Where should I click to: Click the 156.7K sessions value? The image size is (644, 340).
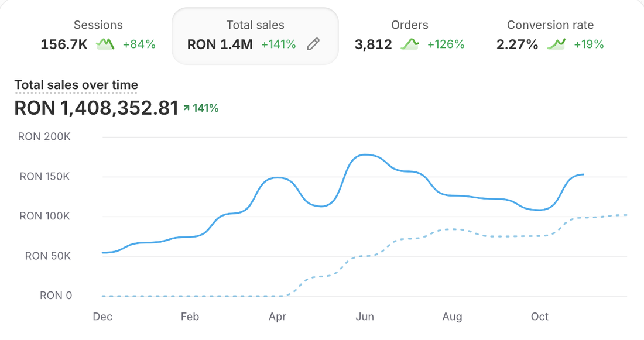64,44
